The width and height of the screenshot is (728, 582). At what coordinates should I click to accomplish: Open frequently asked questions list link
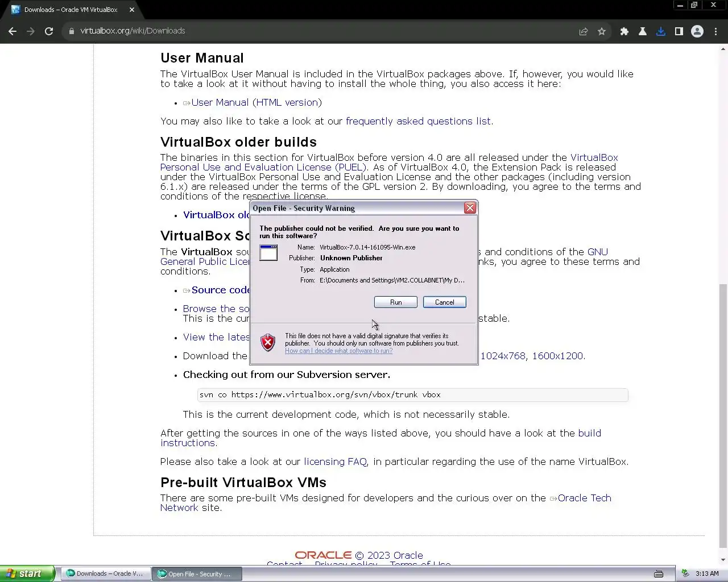pos(418,122)
